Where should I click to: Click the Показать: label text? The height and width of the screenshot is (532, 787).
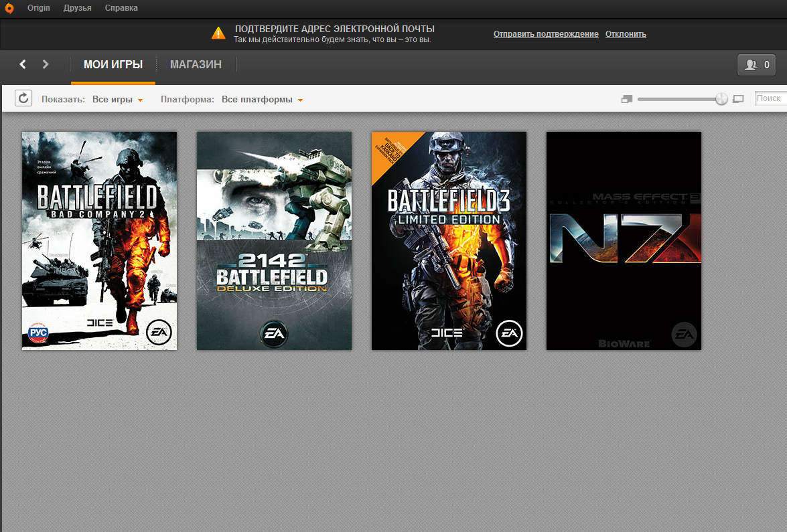coord(63,99)
